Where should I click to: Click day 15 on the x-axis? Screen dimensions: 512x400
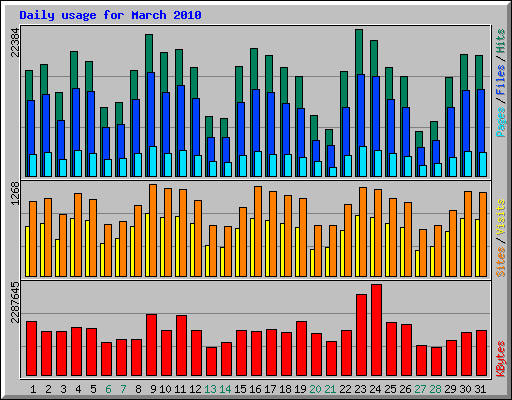point(240,389)
